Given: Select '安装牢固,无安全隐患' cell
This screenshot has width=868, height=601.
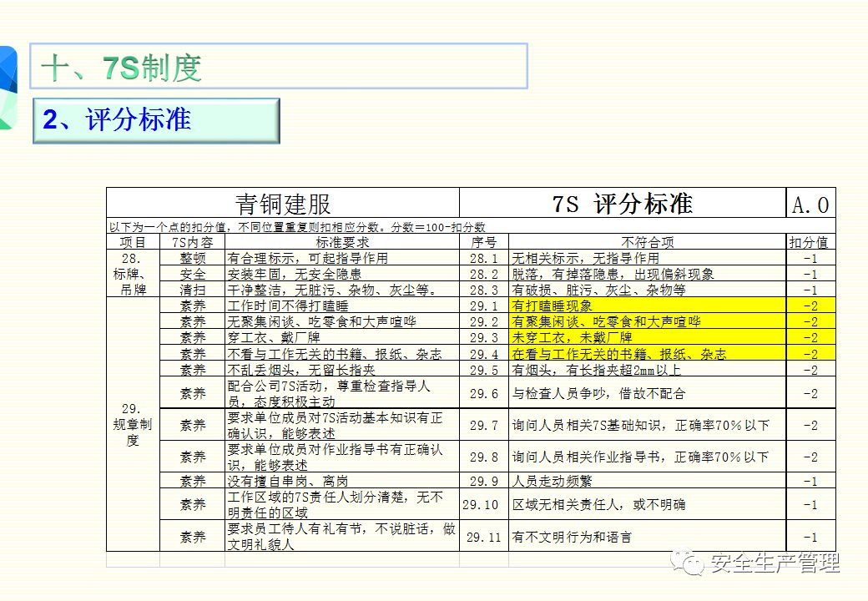Looking at the screenshot, I should point(342,274).
